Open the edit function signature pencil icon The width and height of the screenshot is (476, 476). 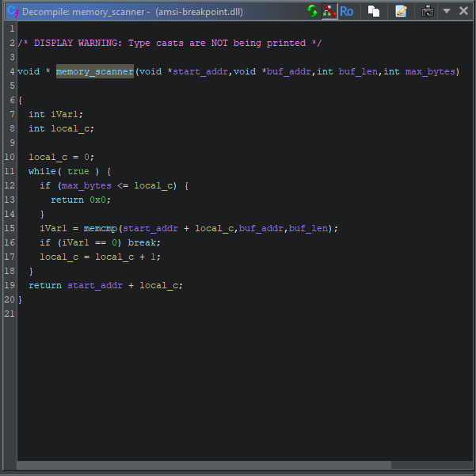401,12
